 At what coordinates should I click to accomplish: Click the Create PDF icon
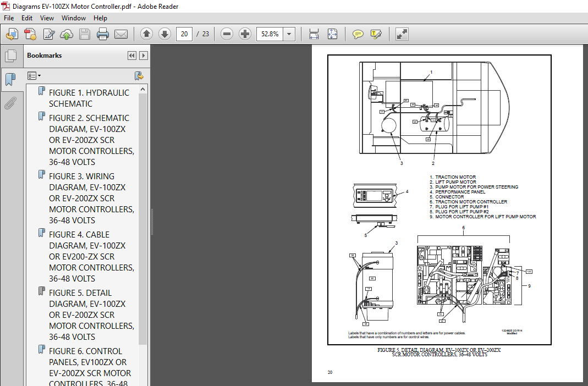(x=30, y=34)
